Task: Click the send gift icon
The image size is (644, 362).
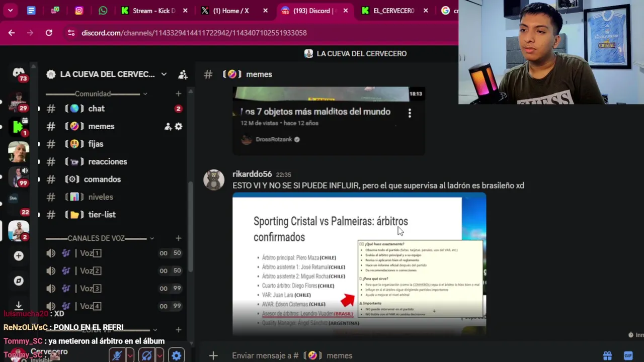Action: (x=608, y=355)
